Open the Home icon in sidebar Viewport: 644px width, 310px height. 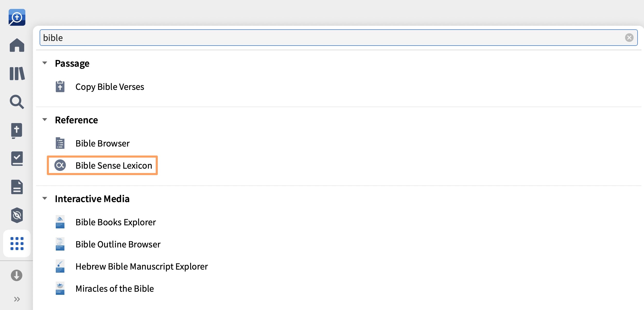click(17, 45)
